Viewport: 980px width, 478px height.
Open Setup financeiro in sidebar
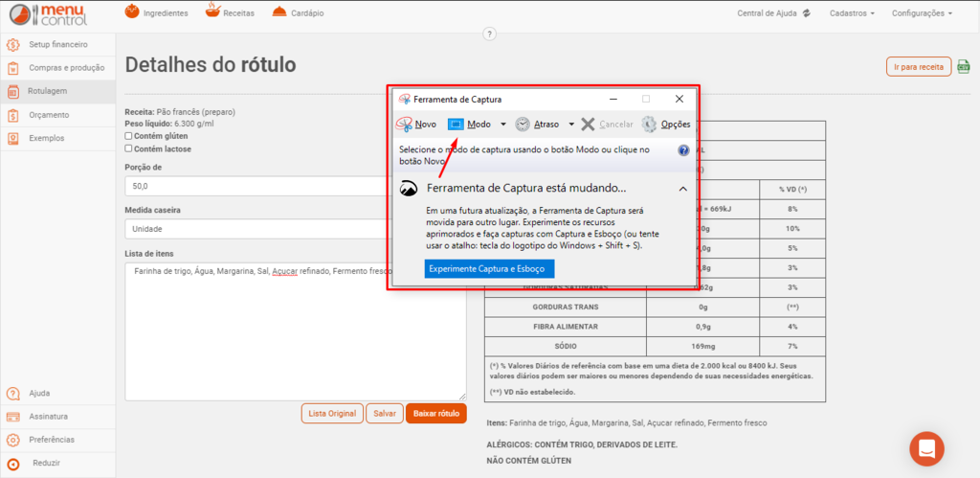tap(58, 44)
